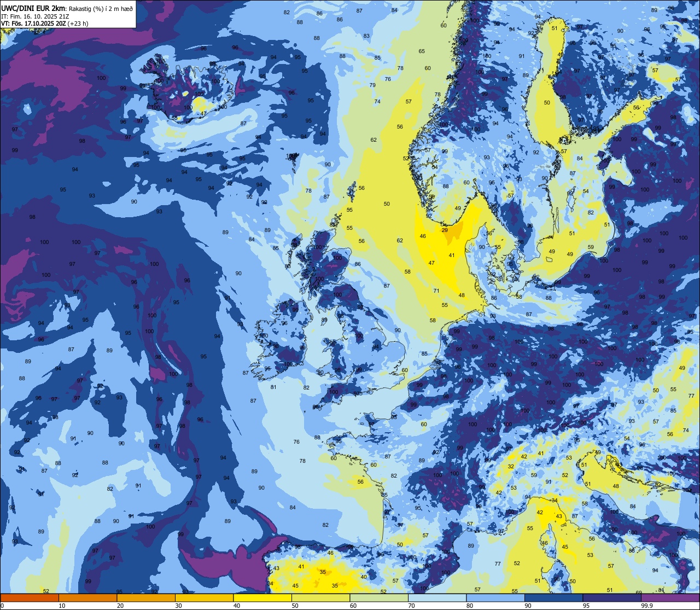
Task: Click the '79' value in the Norwegian Sea
Action: [372, 85]
